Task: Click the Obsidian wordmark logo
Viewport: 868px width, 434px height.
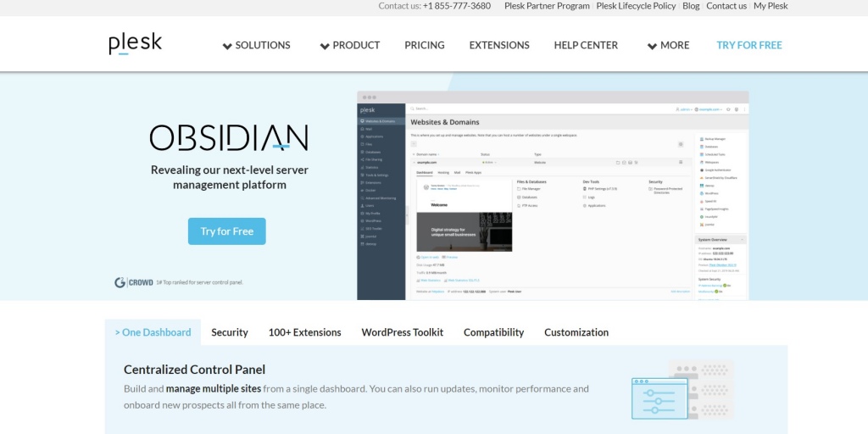Action: [229, 137]
